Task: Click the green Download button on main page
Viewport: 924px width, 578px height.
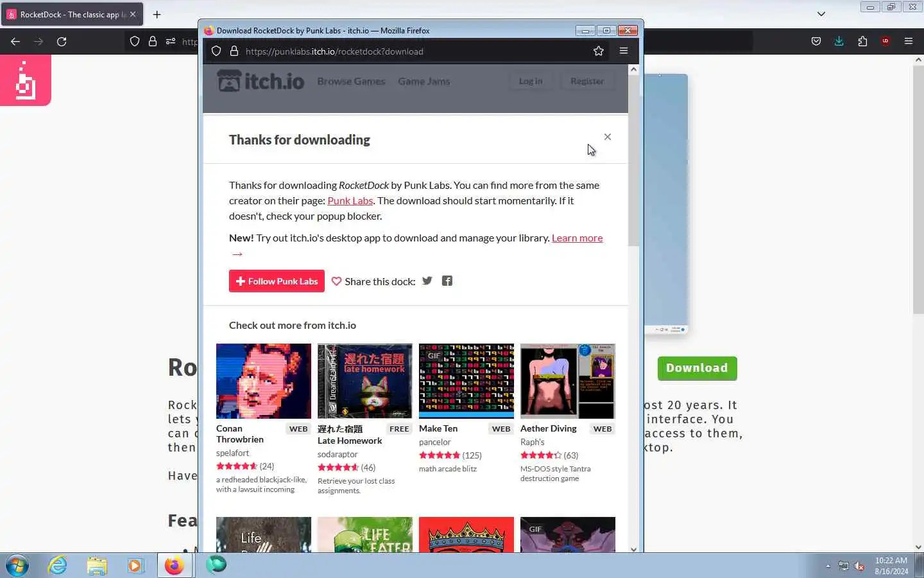Action: coord(697,368)
